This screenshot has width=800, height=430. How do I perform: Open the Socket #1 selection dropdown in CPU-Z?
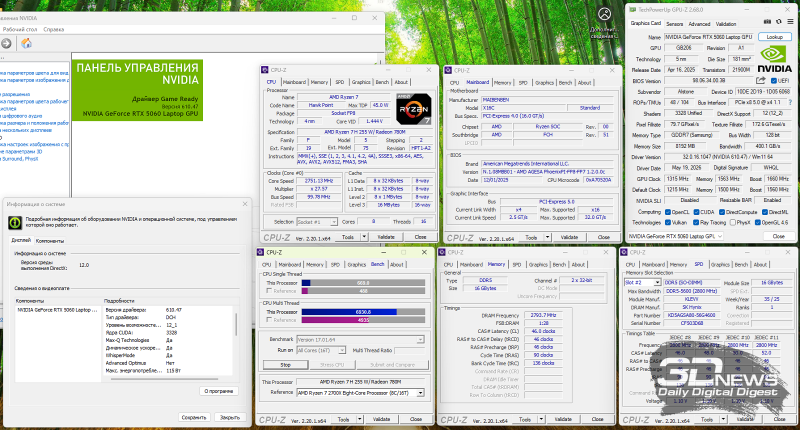334,222
